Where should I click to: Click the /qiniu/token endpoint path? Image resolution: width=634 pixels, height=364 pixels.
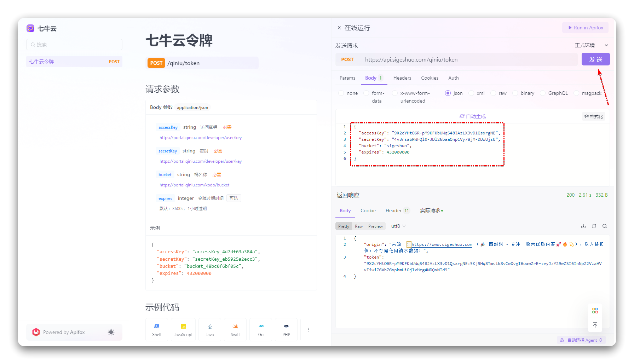pos(184,63)
